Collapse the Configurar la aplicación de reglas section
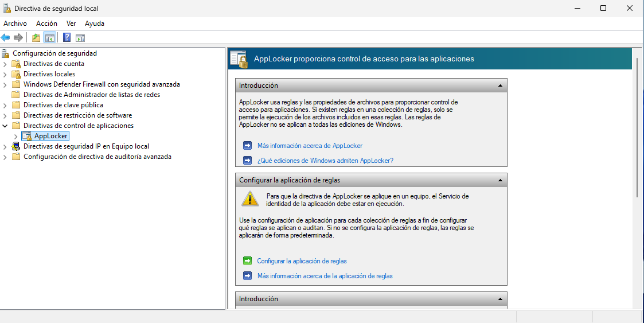The height and width of the screenshot is (323, 644). pyautogui.click(x=499, y=180)
